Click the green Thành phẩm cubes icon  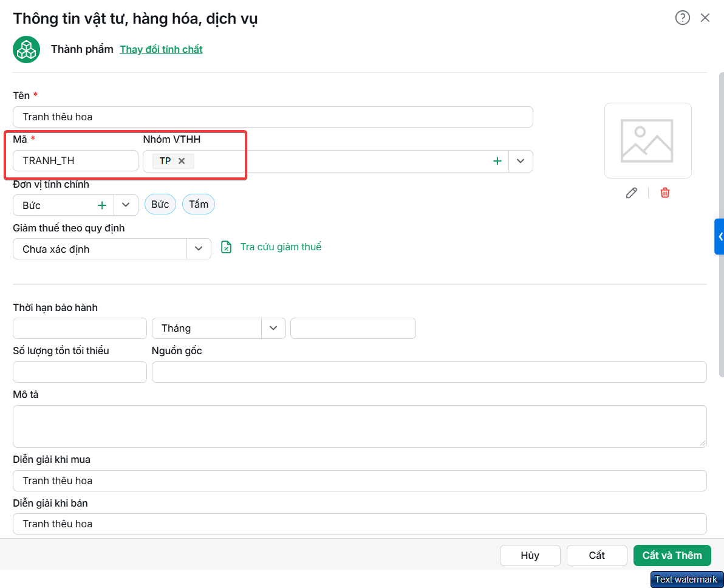26,49
